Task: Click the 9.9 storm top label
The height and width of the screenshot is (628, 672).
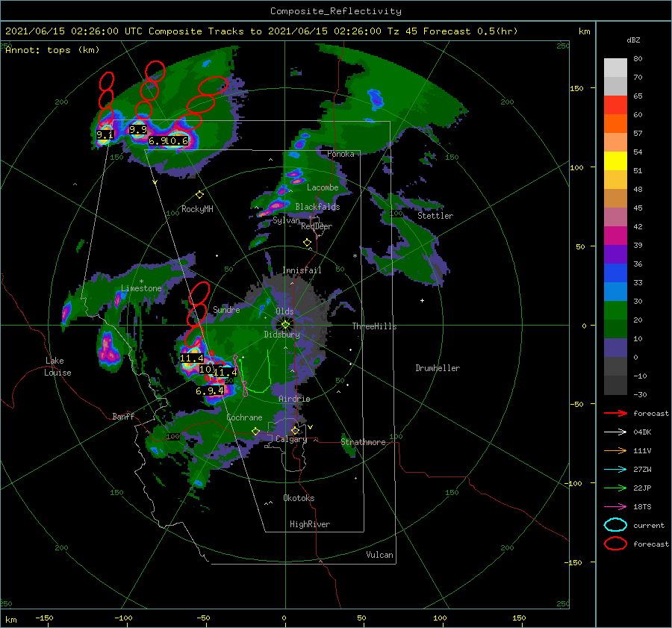Action: point(138,129)
